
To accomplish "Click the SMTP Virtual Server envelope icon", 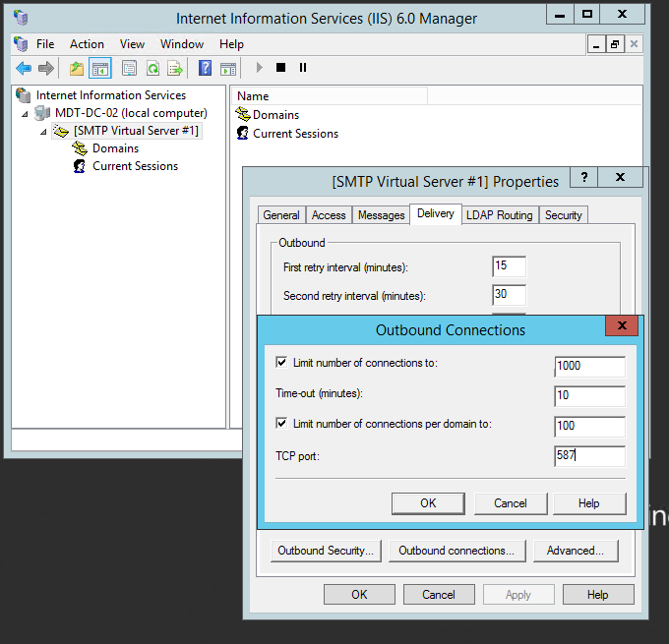I will (x=61, y=131).
